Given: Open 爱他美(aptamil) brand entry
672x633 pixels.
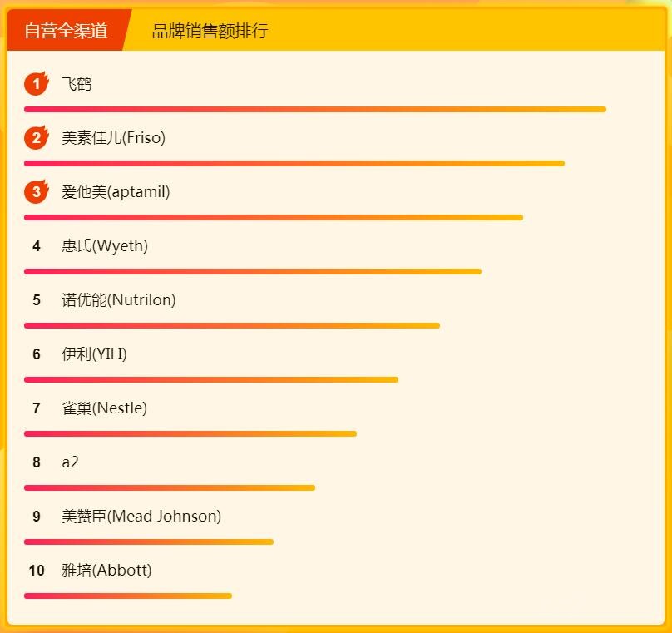Looking at the screenshot, I should pos(116,192).
